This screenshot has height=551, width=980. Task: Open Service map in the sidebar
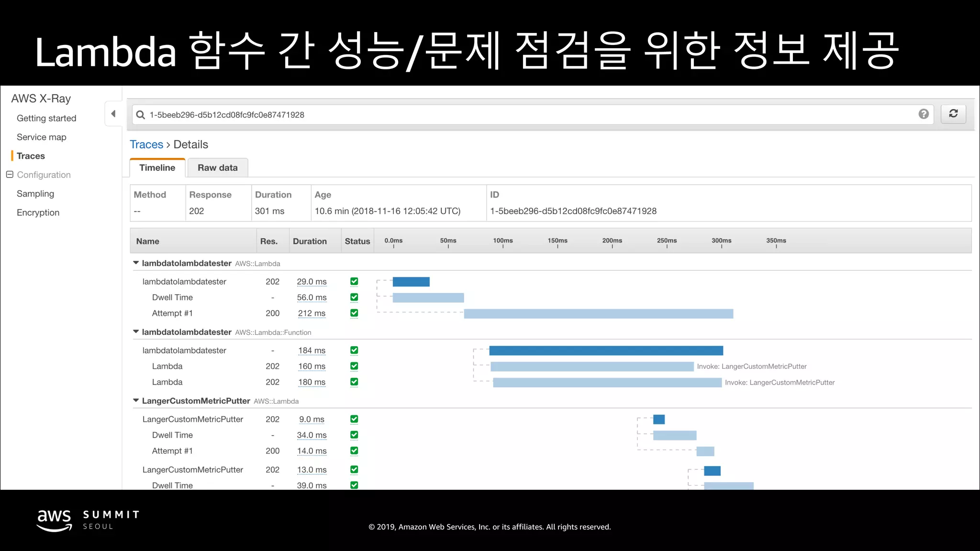(x=42, y=137)
